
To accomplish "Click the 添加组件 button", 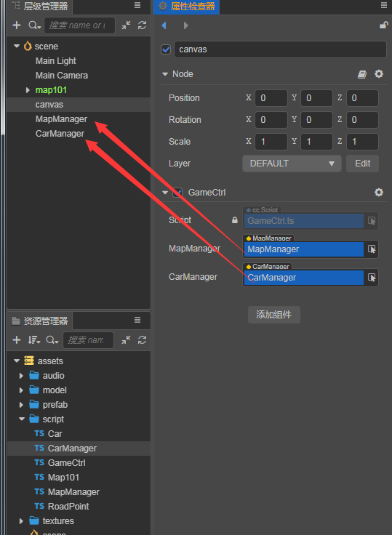I will [274, 315].
